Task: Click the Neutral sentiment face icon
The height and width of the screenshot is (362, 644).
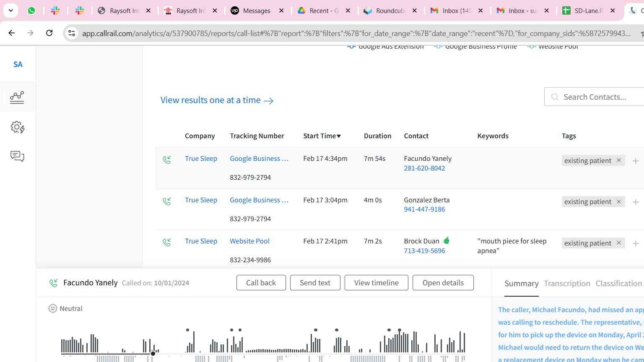Action: click(53, 308)
